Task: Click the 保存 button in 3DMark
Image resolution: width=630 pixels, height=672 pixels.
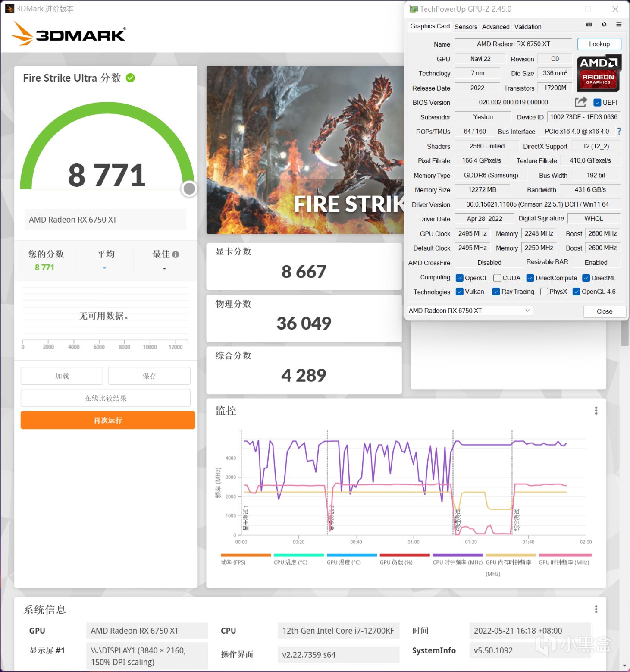Action: point(149,376)
